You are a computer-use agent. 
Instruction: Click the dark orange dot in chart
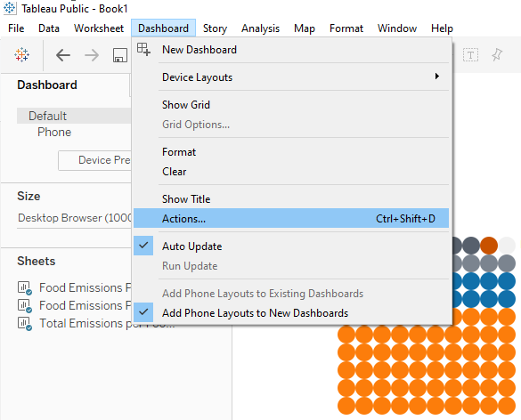tap(489, 246)
